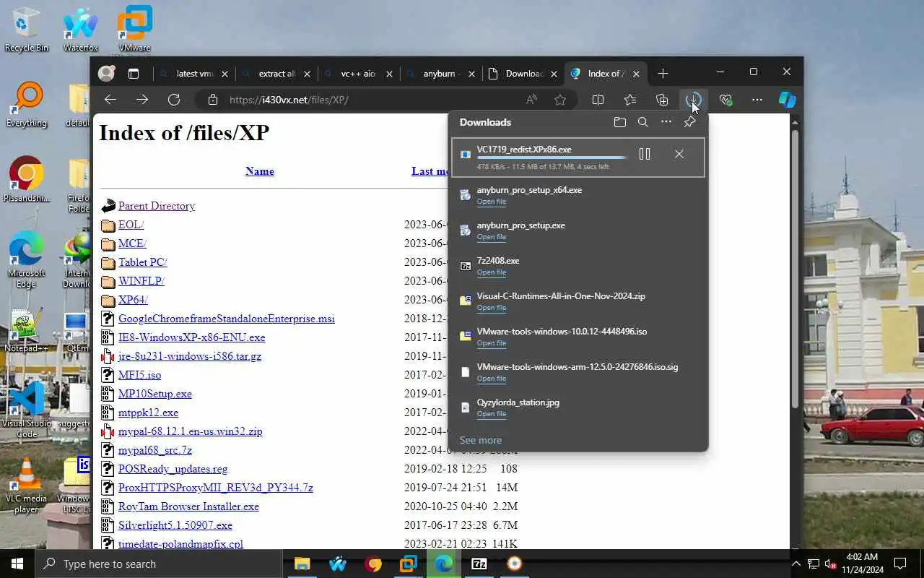Screen dimensions: 924x578
Task: Open file link under anyburn_pro_setup.exe
Action: [492, 237]
